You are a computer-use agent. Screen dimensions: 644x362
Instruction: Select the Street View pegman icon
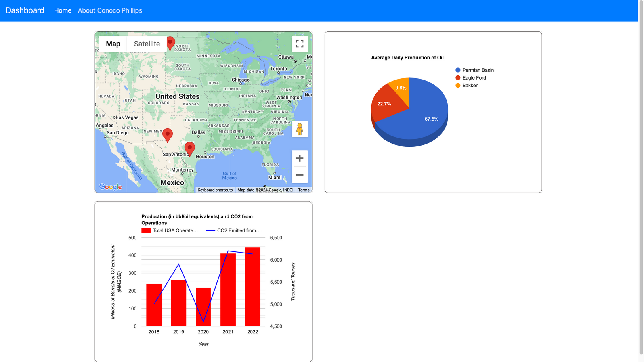point(300,129)
